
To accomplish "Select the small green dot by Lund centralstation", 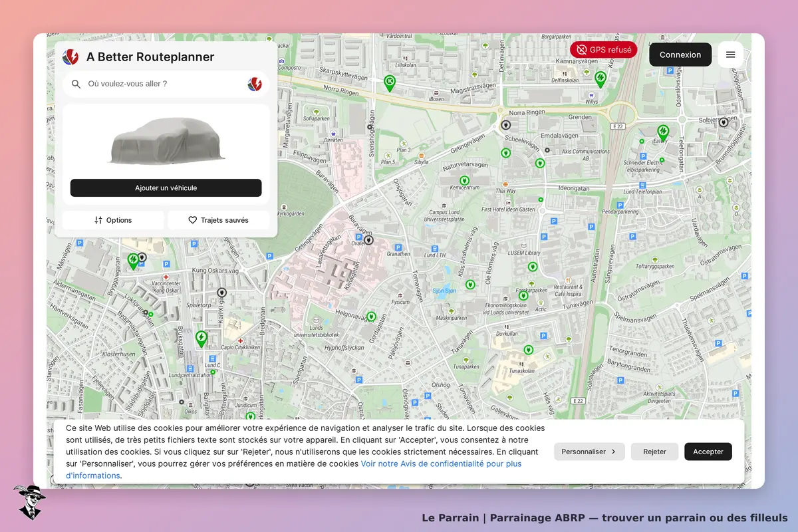I will (x=213, y=373).
